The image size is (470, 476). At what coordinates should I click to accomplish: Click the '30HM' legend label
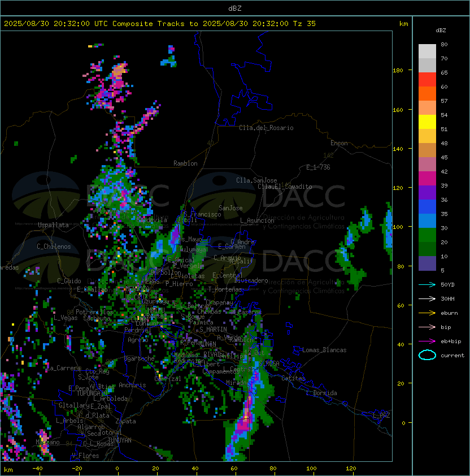point(447,299)
